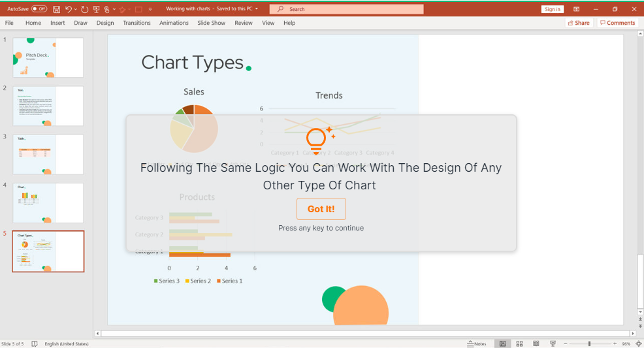
Task: Click the Slide 5 of 5 indicator
Action: (12, 344)
